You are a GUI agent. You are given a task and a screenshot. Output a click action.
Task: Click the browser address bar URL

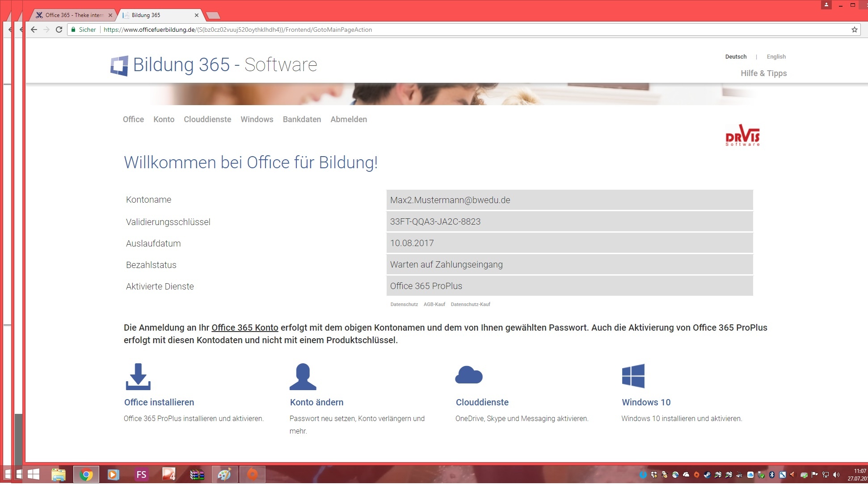coord(238,30)
